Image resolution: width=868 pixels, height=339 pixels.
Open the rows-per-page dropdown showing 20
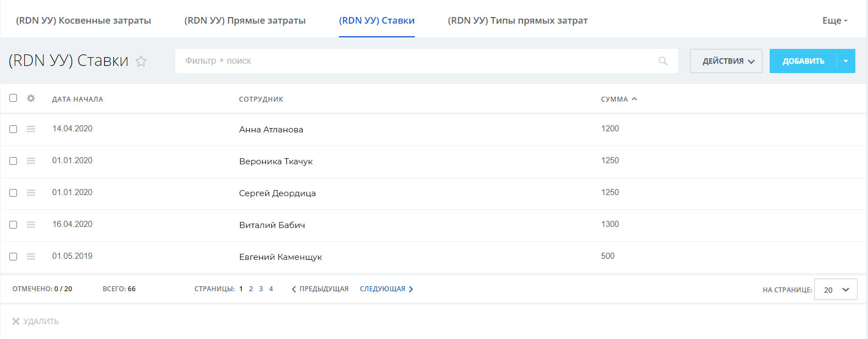(x=835, y=290)
